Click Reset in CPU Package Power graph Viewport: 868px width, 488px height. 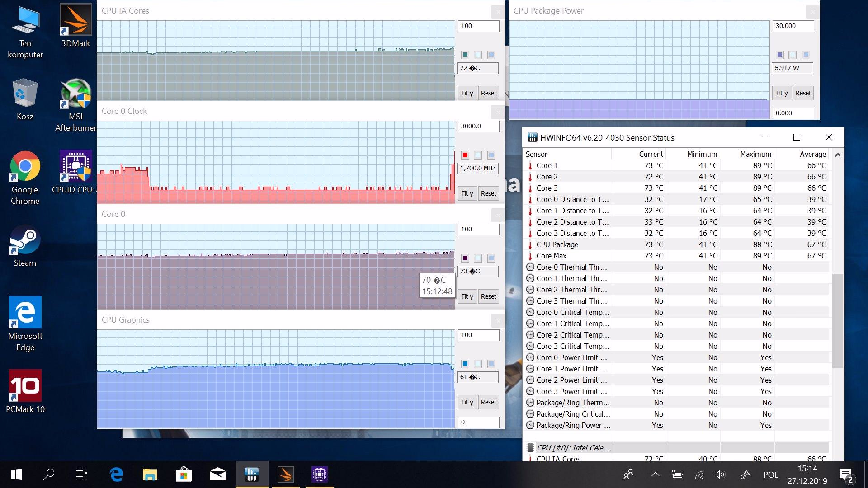pyautogui.click(x=803, y=93)
